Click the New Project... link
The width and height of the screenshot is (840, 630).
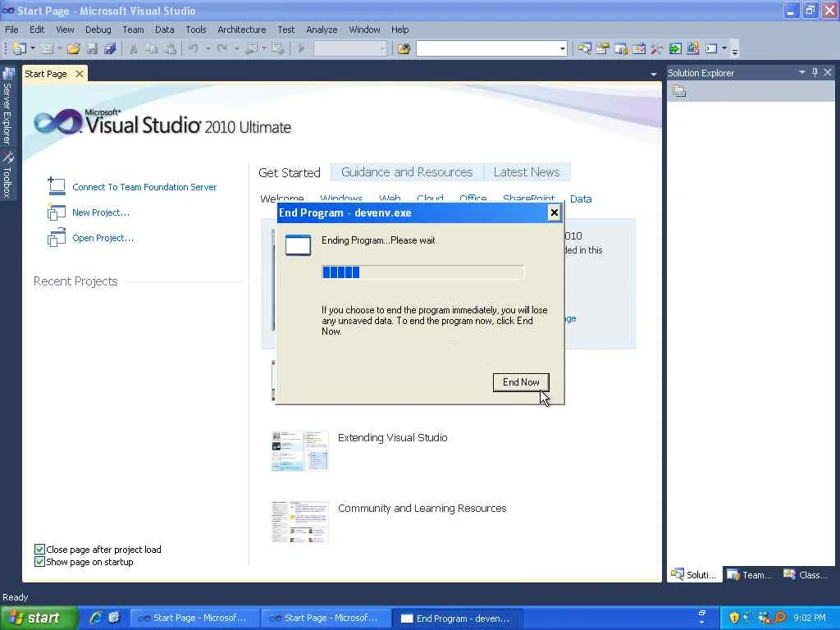click(x=101, y=212)
